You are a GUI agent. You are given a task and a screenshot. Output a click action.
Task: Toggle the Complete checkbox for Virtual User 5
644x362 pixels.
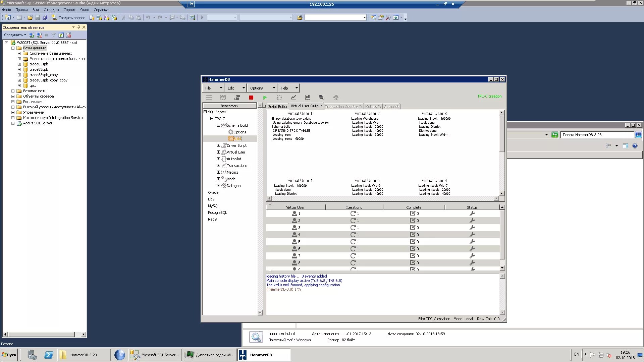click(413, 241)
